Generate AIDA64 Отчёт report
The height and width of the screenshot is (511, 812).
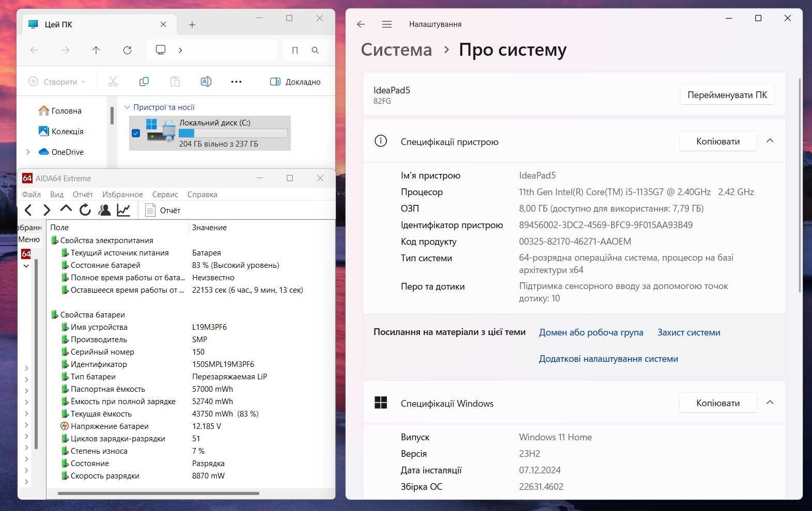(163, 210)
